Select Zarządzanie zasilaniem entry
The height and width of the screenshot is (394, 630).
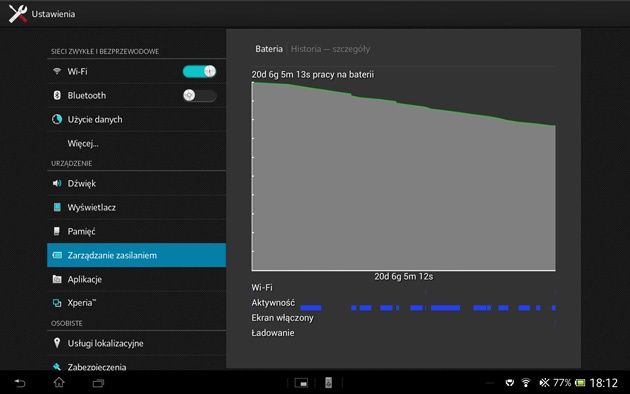(137, 255)
